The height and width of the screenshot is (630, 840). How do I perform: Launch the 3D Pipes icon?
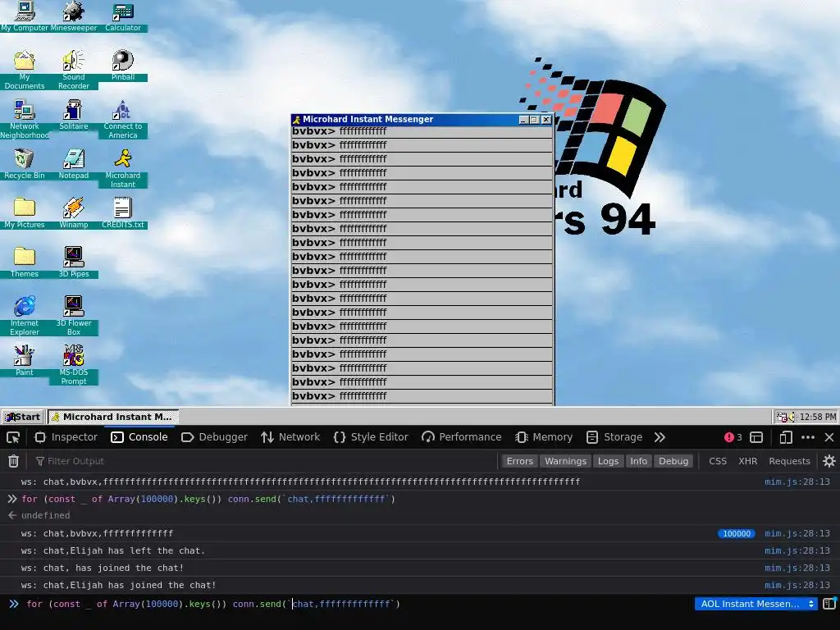pos(73,262)
